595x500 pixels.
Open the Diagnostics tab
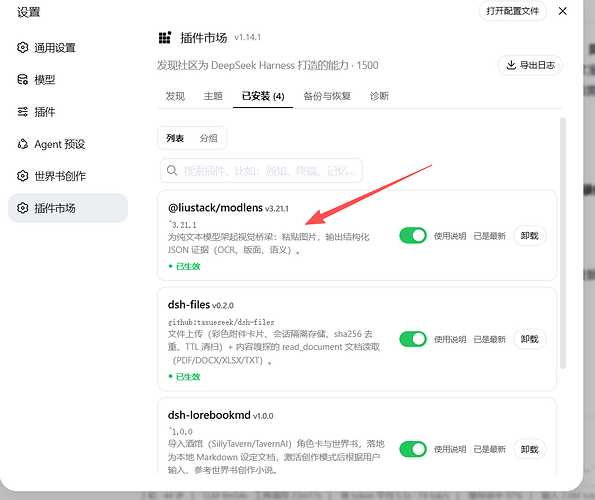click(x=379, y=96)
